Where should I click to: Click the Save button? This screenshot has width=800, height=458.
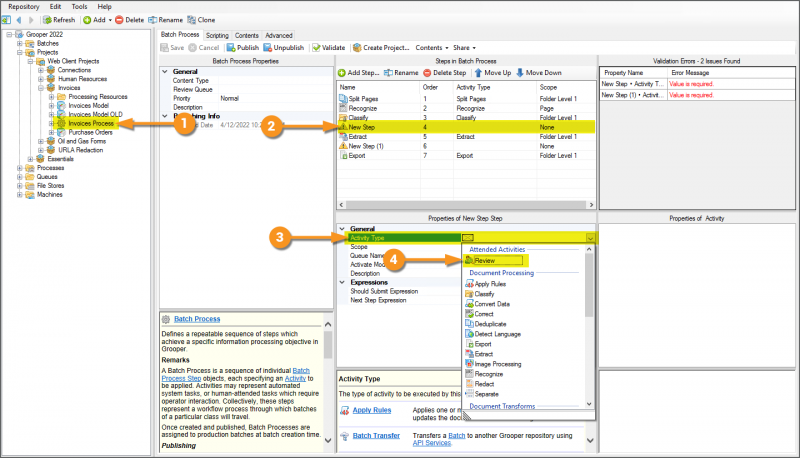172,47
